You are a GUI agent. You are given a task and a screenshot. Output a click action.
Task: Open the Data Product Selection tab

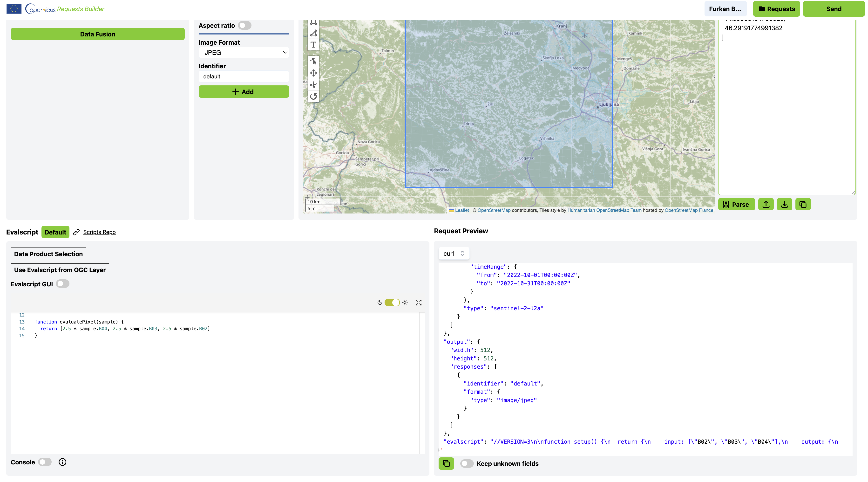point(48,254)
